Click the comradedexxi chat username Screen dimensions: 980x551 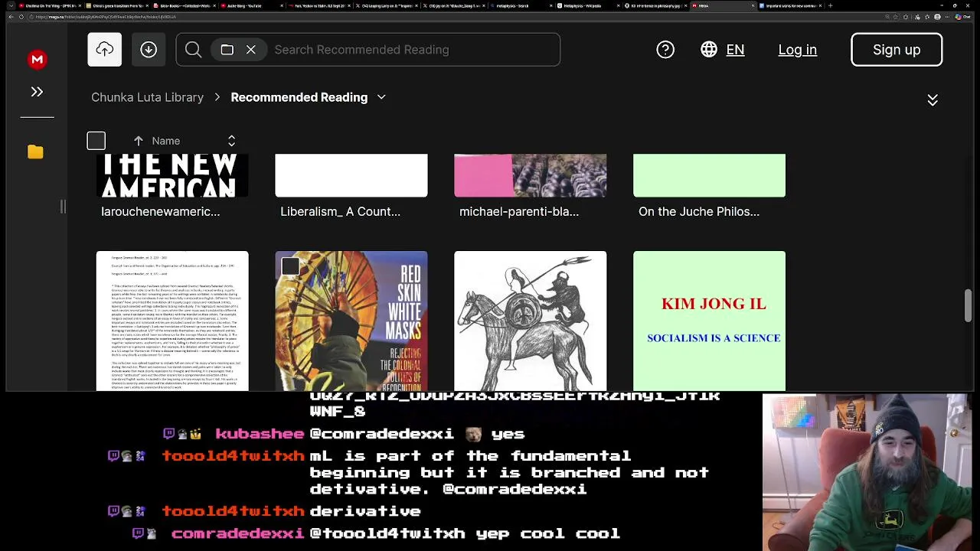click(237, 533)
